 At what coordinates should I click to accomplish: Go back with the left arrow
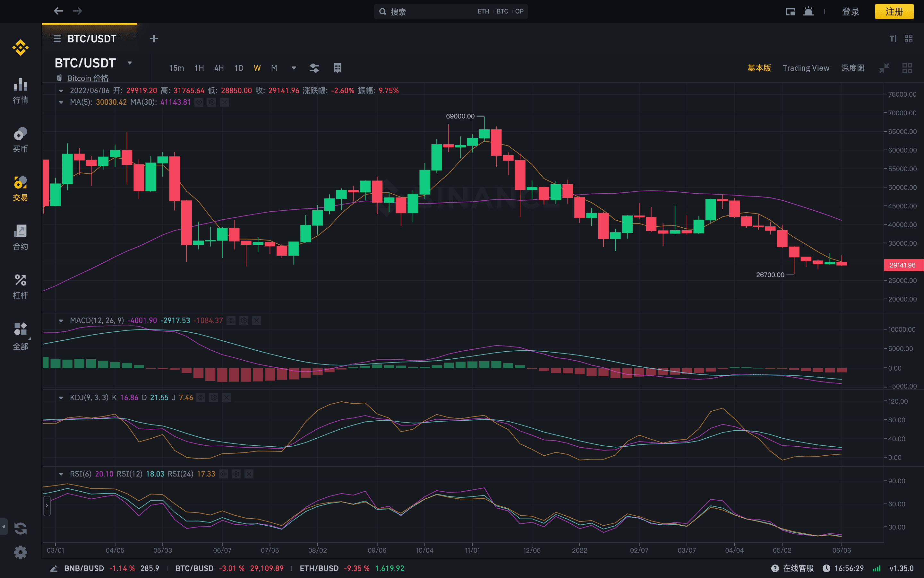click(58, 11)
